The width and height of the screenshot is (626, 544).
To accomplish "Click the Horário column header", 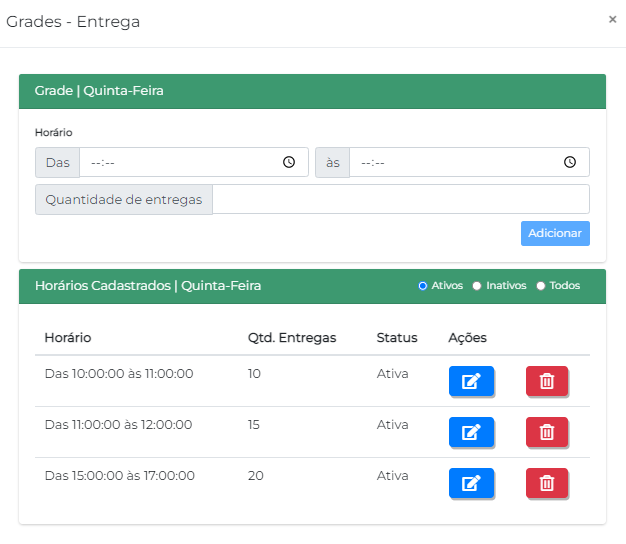I will click(68, 338).
